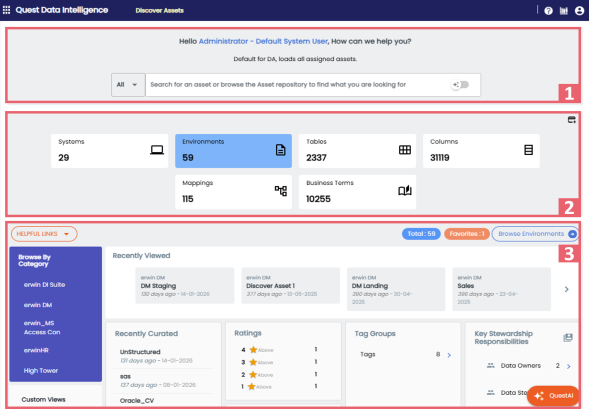Open the user account profile icon
This screenshot has height=409, width=589.
579,11
